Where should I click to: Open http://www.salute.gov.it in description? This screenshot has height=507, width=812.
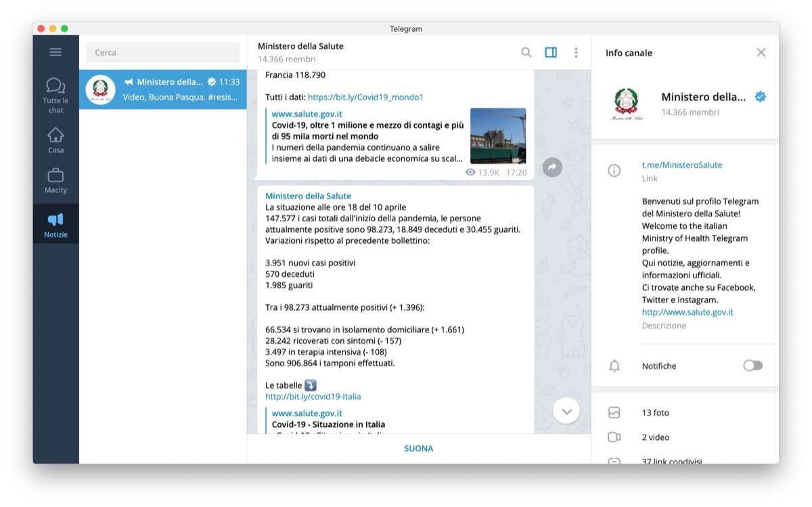(x=687, y=312)
